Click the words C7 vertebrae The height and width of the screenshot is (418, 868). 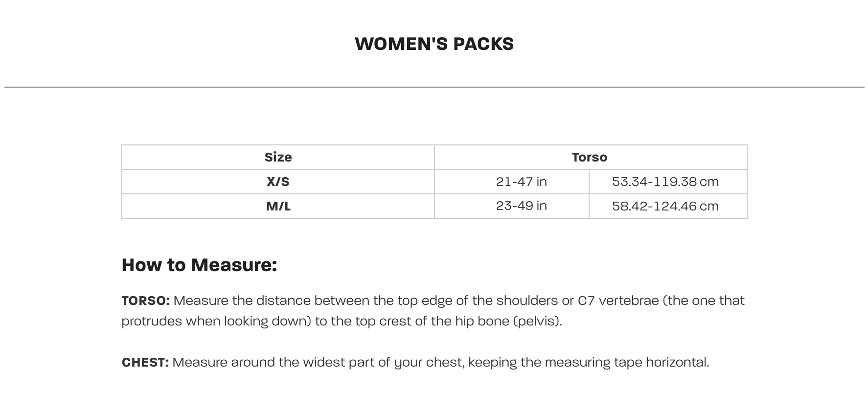(618, 301)
